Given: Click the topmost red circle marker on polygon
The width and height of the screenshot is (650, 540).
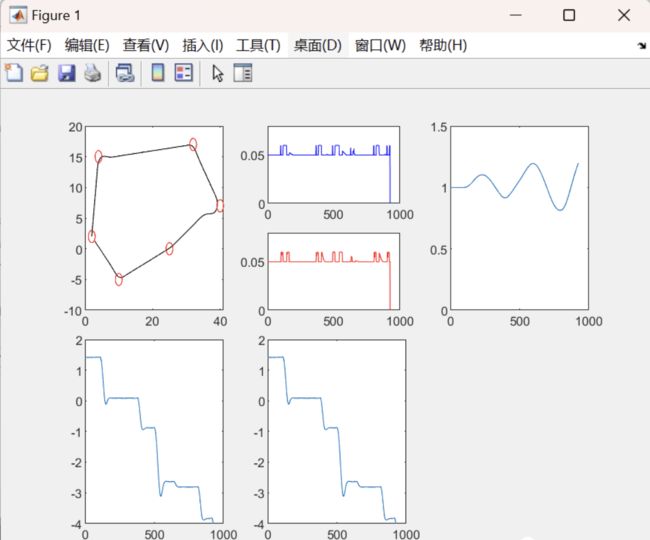Looking at the screenshot, I should (x=193, y=144).
